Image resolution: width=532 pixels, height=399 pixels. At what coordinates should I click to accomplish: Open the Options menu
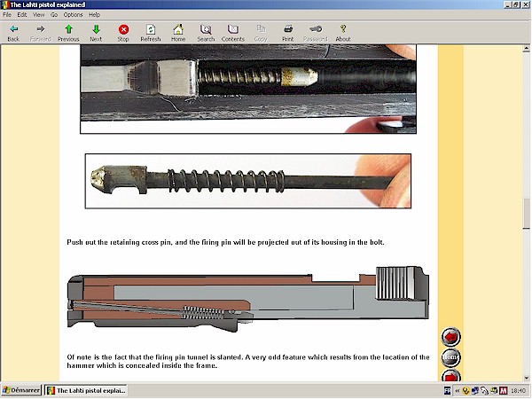[73, 14]
